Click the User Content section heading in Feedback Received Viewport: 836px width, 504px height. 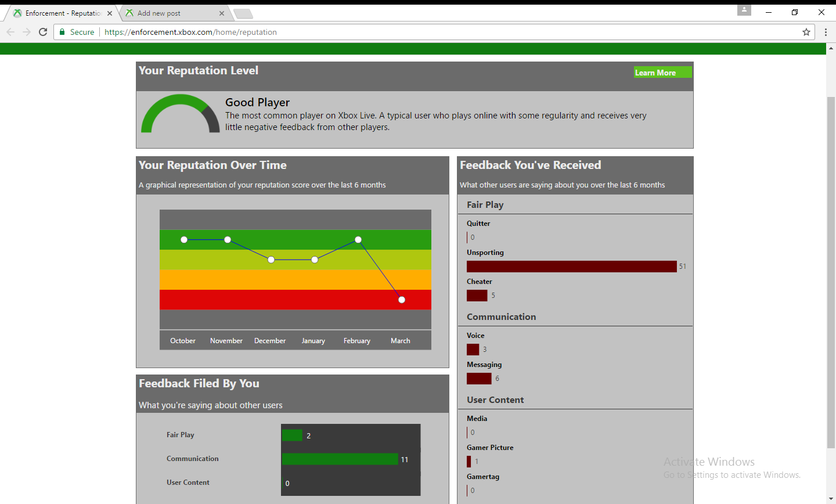[x=495, y=400]
